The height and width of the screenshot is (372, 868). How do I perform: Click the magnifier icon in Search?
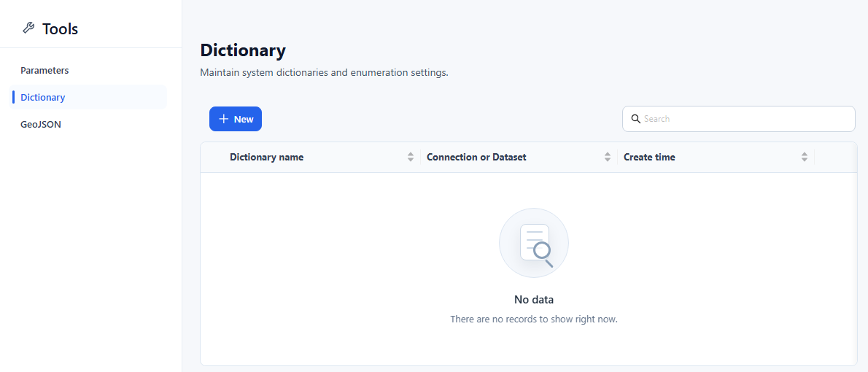(636, 119)
